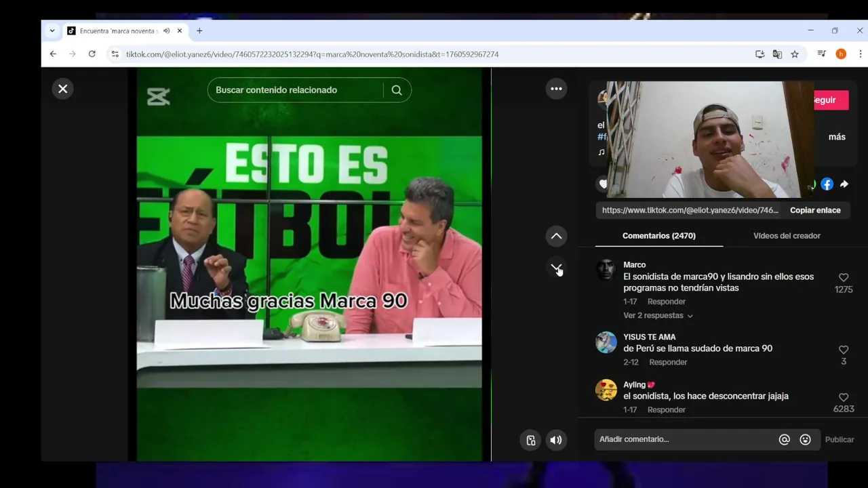Viewport: 868px width, 488px height.
Task: Open Marco's profile avatar
Action: pyautogui.click(x=606, y=270)
